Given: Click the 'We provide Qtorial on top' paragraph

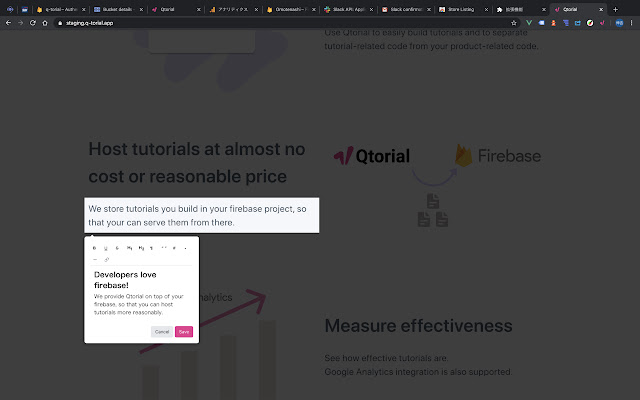Looking at the screenshot, I should click(x=138, y=304).
